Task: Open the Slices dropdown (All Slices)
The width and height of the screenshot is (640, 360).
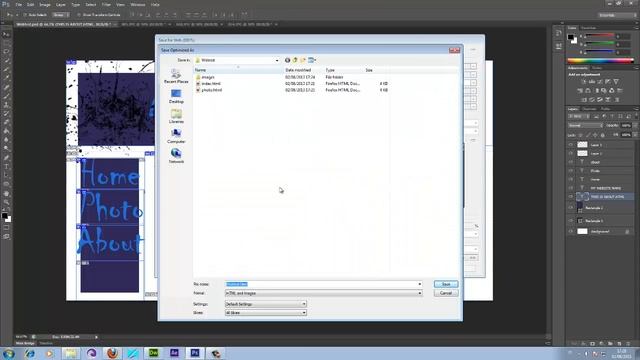Action: coord(265,313)
